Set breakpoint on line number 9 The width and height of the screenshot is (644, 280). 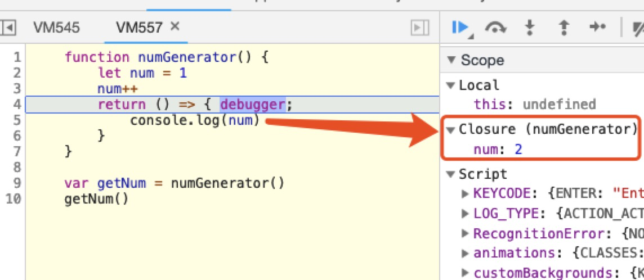17,183
